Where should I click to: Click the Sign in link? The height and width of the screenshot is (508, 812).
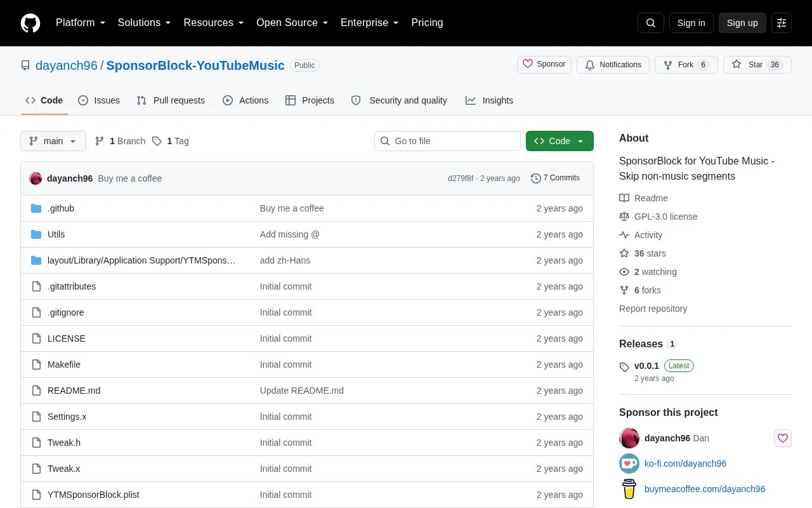pos(691,23)
